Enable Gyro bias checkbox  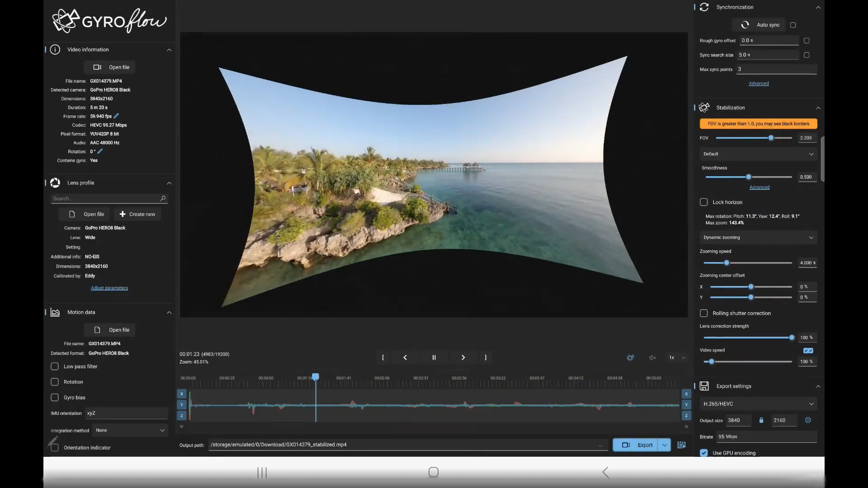click(55, 398)
